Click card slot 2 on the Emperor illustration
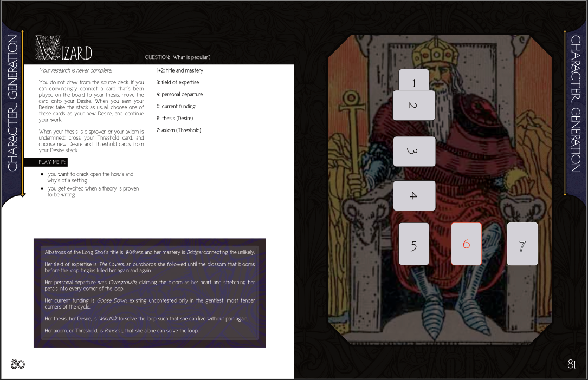 point(414,105)
